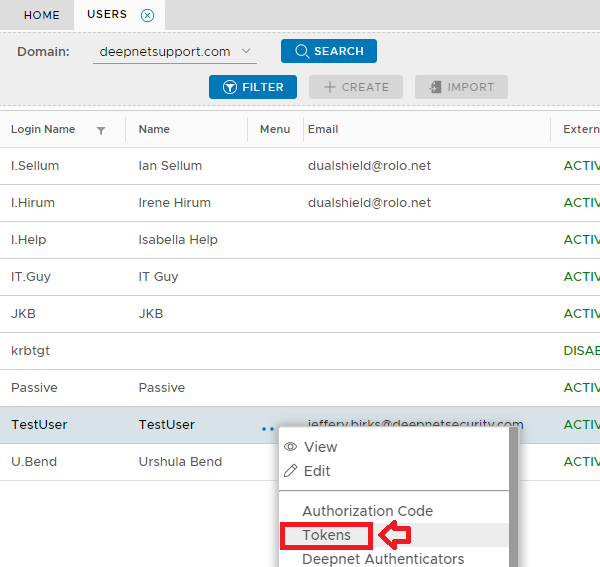Select Authorization Code menu entry
This screenshot has height=567, width=600.
(367, 511)
